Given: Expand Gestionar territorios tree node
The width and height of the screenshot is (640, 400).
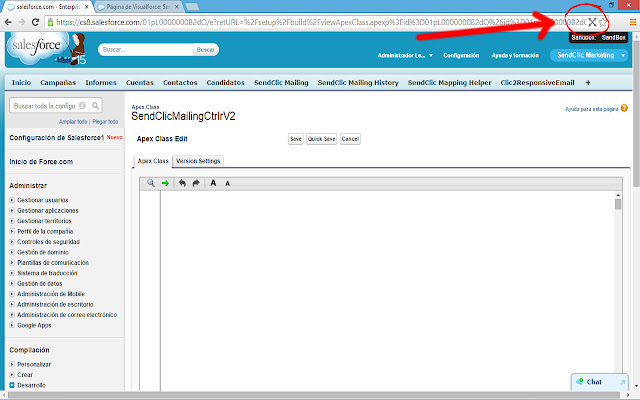Looking at the screenshot, I should [12, 221].
